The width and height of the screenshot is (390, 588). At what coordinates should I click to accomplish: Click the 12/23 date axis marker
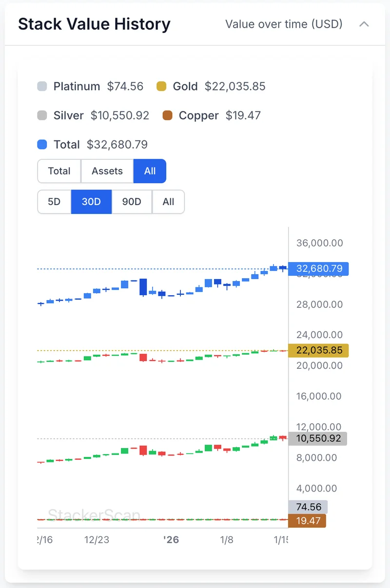click(x=97, y=540)
